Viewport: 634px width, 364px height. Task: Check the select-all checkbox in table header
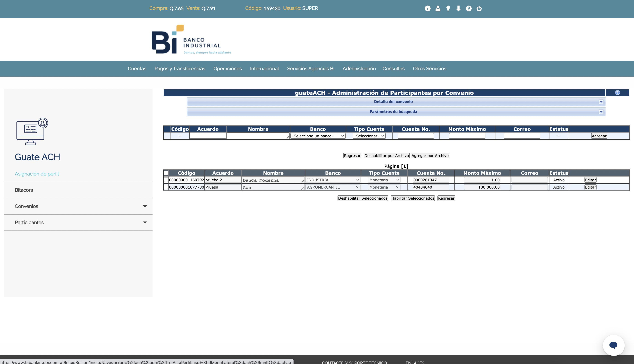tap(166, 173)
